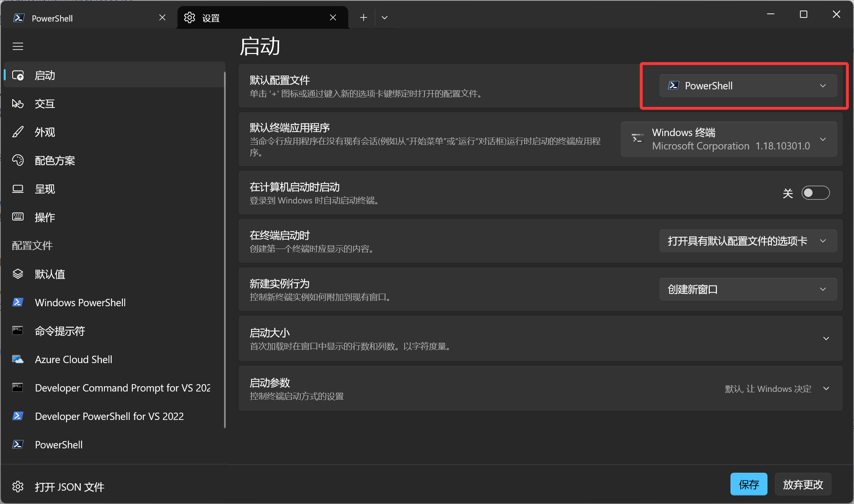The image size is (854, 504).
Task: Open the 交互 settings with the cursor icon
Action: (x=18, y=104)
